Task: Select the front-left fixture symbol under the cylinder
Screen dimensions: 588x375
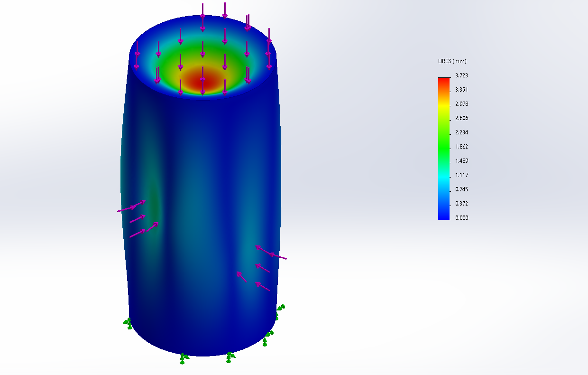Action: point(184,357)
